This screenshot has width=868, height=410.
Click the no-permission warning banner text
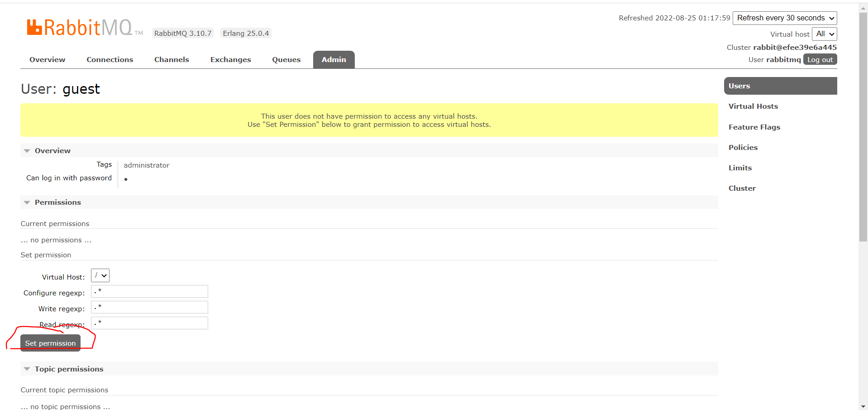tap(369, 121)
